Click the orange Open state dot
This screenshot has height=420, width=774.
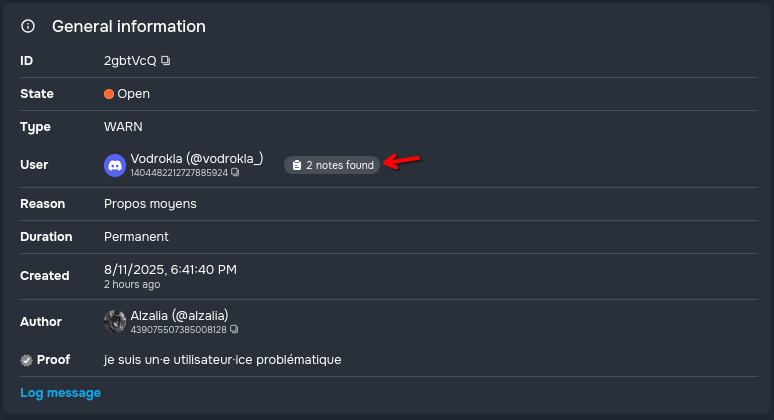coord(109,94)
